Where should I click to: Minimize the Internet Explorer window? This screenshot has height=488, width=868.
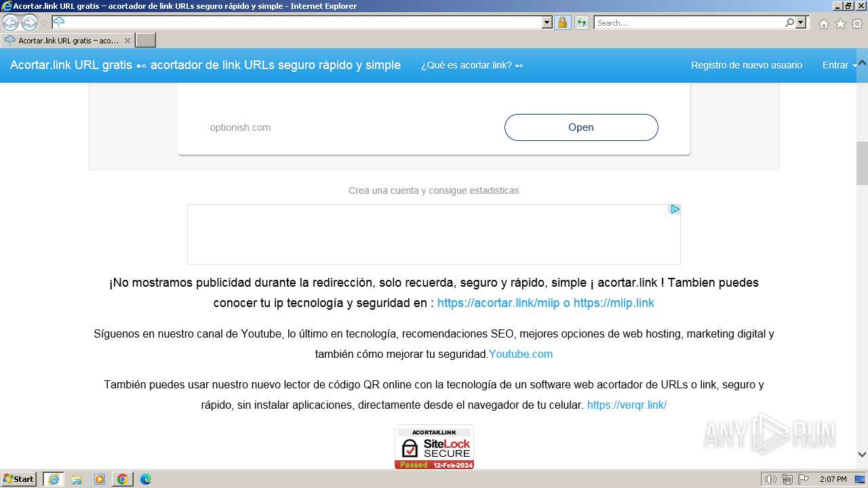point(836,5)
